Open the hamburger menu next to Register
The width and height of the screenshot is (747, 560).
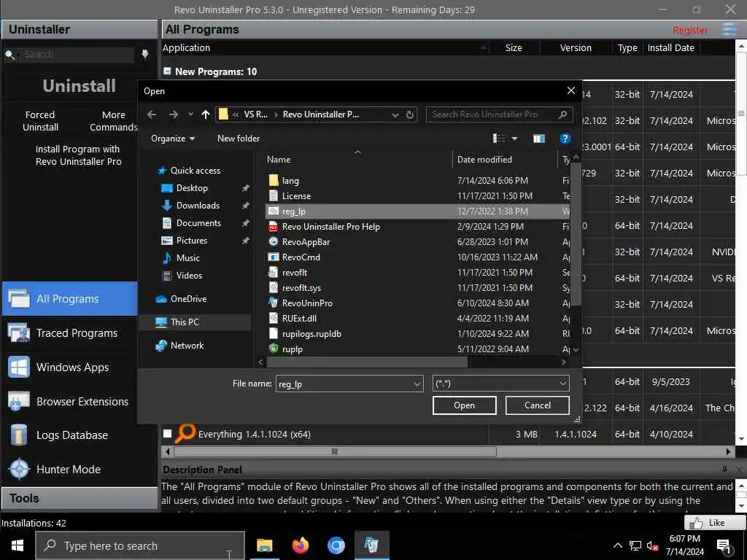(x=729, y=29)
